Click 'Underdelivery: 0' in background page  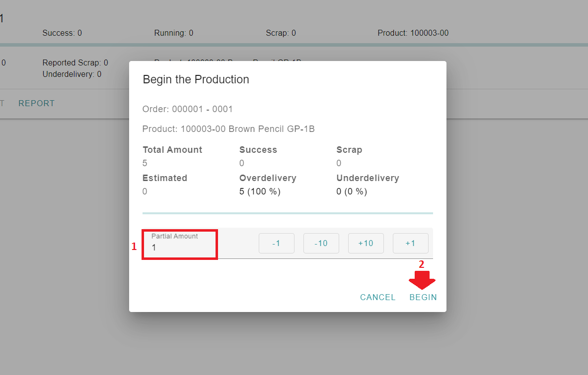[72, 74]
